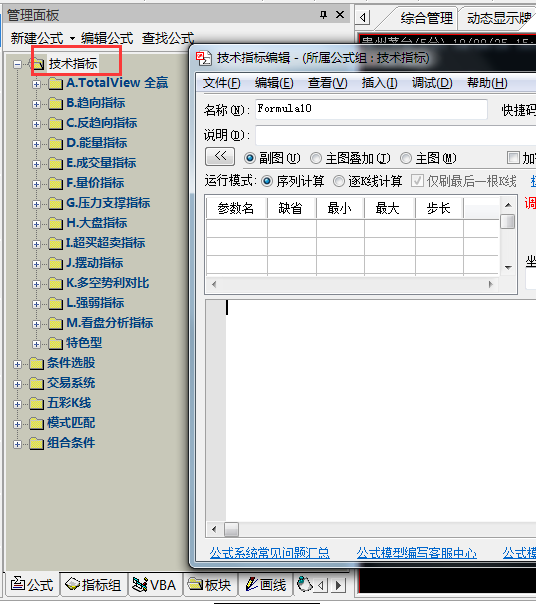Switch to 指标组 bottom tab
Image resolution: width=536 pixels, height=604 pixels.
pyautogui.click(x=94, y=585)
